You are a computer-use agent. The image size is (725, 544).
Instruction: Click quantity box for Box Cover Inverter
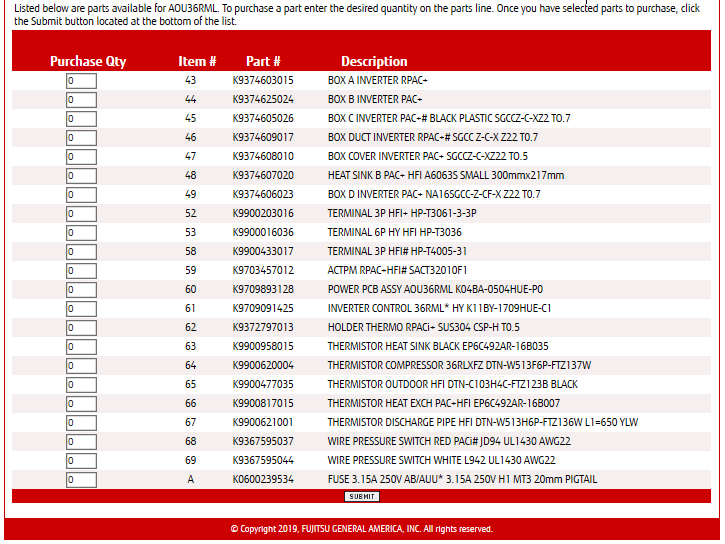(x=81, y=156)
